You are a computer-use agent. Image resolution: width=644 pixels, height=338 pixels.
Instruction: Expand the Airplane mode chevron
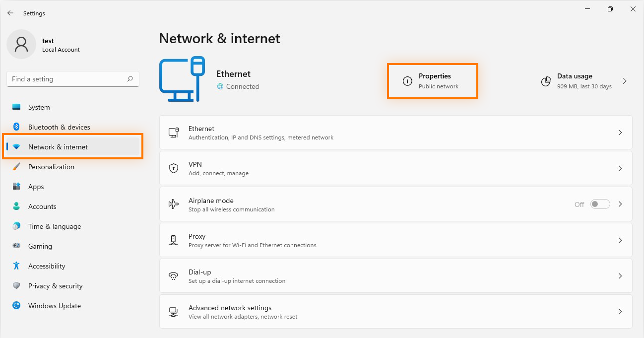(620, 204)
